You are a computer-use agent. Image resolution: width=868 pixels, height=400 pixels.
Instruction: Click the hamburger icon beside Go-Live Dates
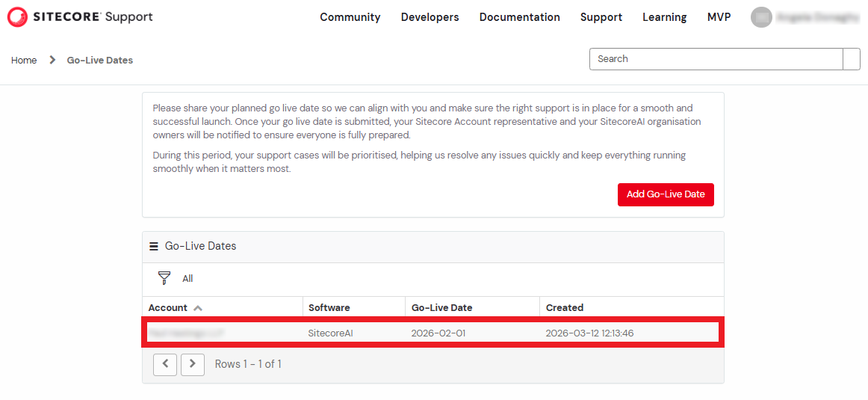tap(153, 246)
